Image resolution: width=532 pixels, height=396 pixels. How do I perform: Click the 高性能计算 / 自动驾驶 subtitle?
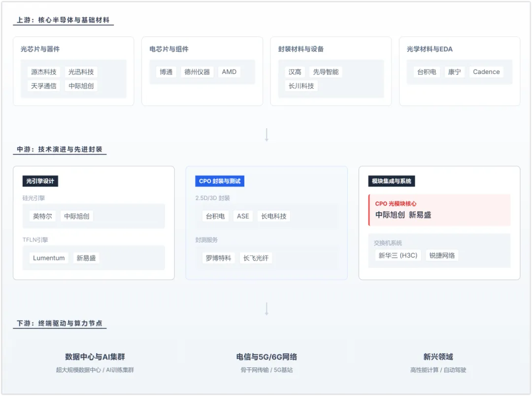click(438, 370)
